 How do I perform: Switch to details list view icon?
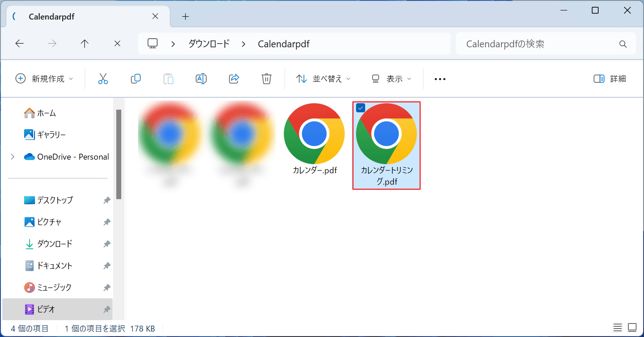tap(618, 327)
